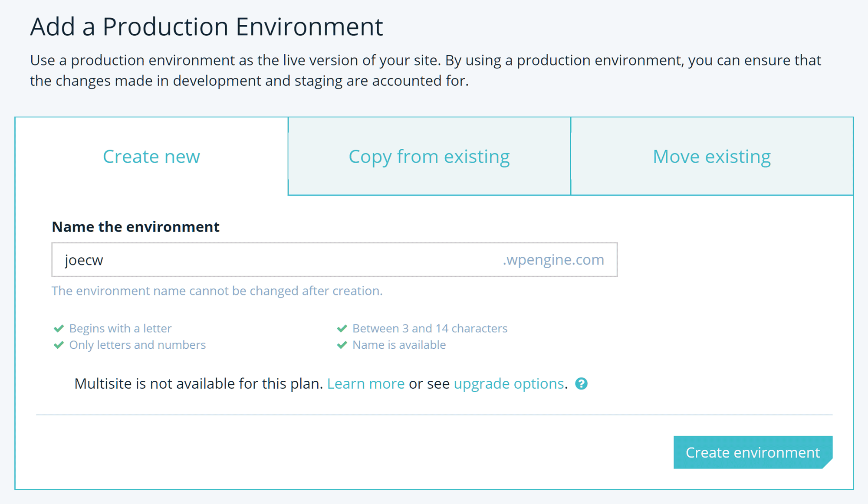Click the help question mark icon
Viewport: 868px width, 504px height.
(x=581, y=384)
